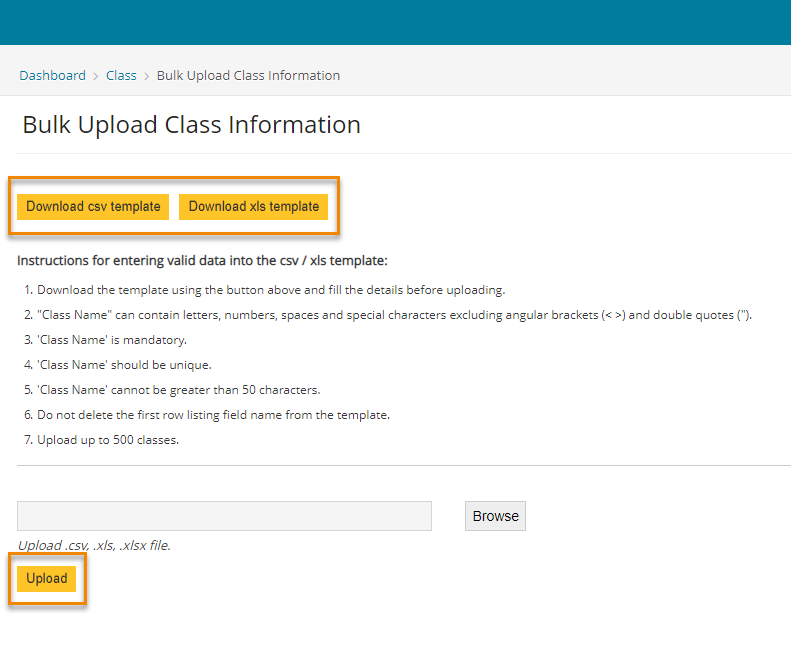This screenshot has height=668, width=791.
Task: Download the csv template
Action: pos(93,207)
